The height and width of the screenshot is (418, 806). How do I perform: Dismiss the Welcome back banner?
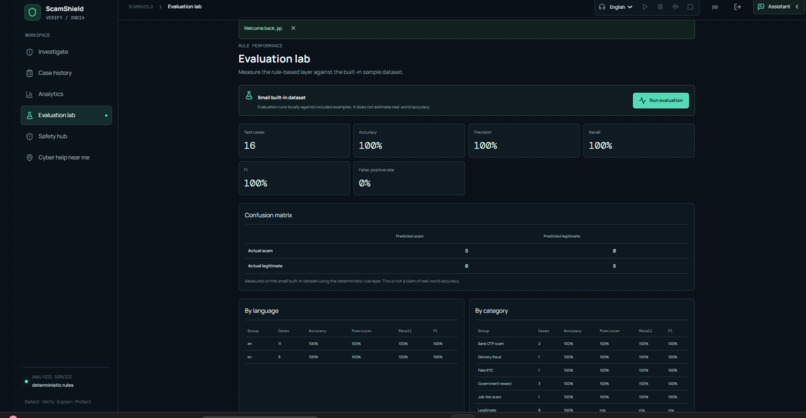pos(293,28)
